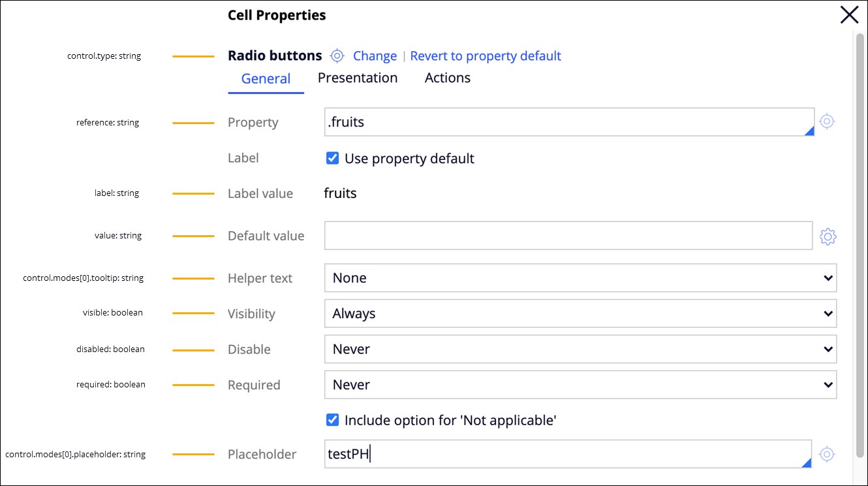Click into the Default value text field
Screen dimensions: 868x486
pos(568,236)
